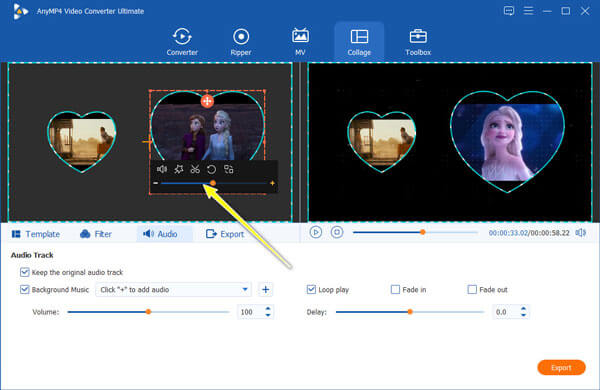The image size is (600, 390).
Task: Select the large heart clip with two characters
Action: tap(207, 130)
